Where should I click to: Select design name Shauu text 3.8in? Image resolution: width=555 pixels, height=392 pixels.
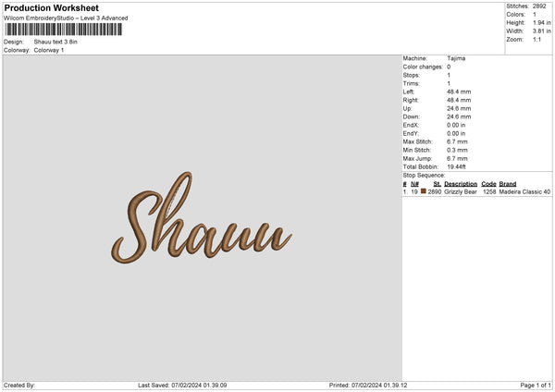coord(55,42)
